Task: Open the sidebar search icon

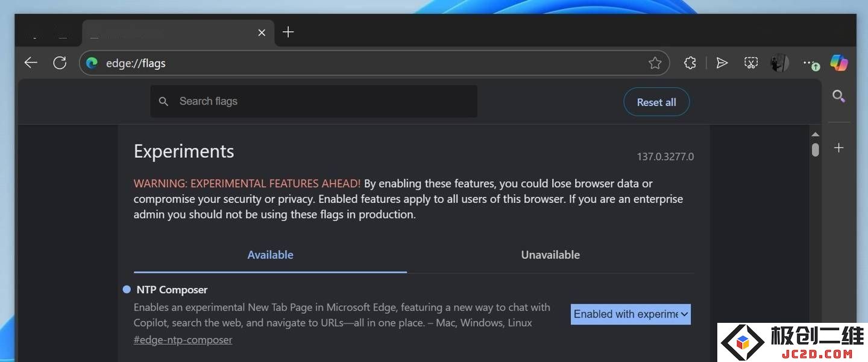Action: pos(838,96)
